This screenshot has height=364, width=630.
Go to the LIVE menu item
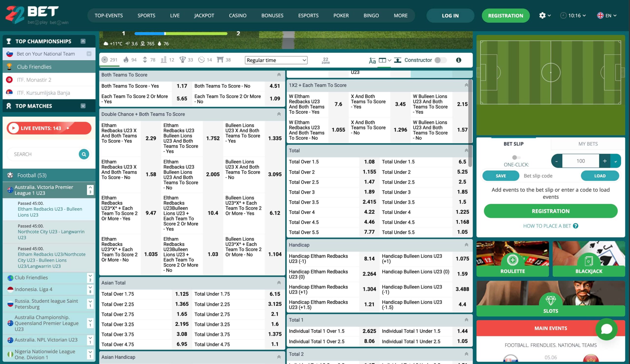175,15
